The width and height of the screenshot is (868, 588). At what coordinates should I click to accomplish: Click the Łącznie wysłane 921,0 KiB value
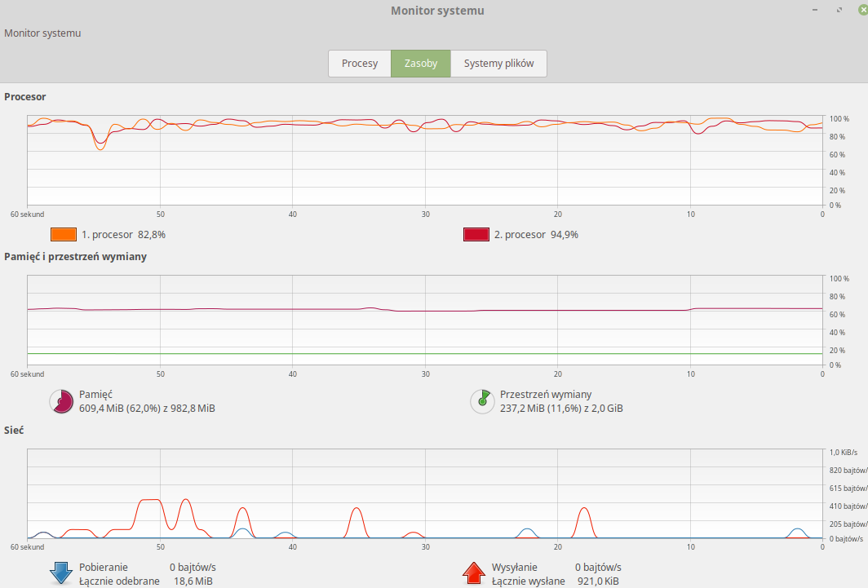click(x=599, y=581)
